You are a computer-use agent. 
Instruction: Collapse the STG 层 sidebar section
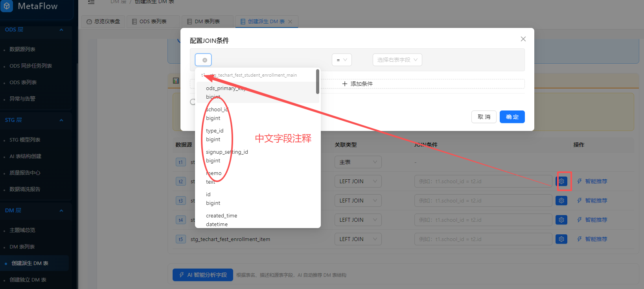coord(61,120)
